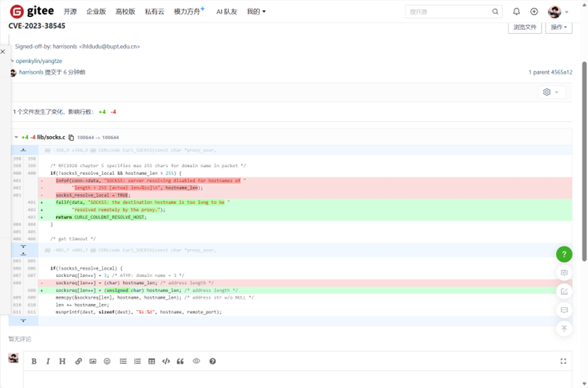Viewport: 588px width, 388px height.
Task: Open the notifications bell in the header
Action: pos(516,11)
